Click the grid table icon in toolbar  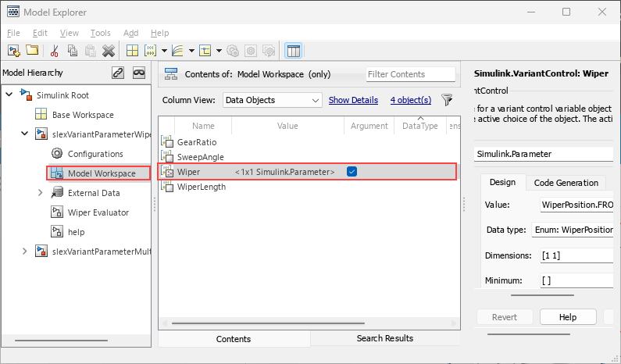pos(132,51)
